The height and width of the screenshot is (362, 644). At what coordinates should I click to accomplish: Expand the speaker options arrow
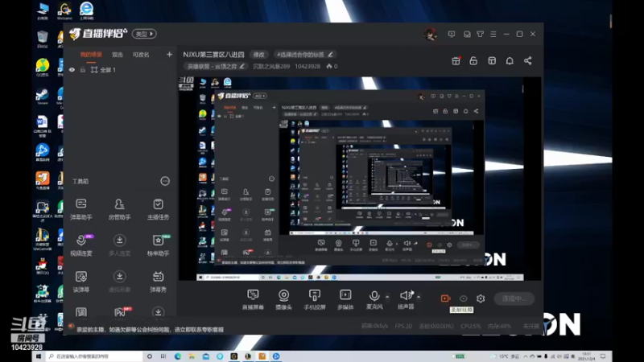pyautogui.click(x=419, y=296)
